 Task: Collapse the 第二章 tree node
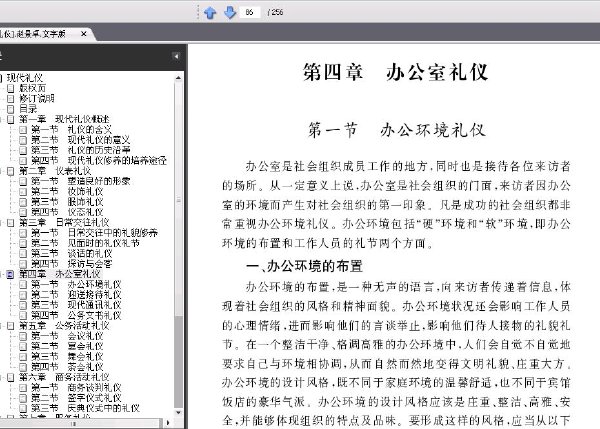(x=2, y=171)
